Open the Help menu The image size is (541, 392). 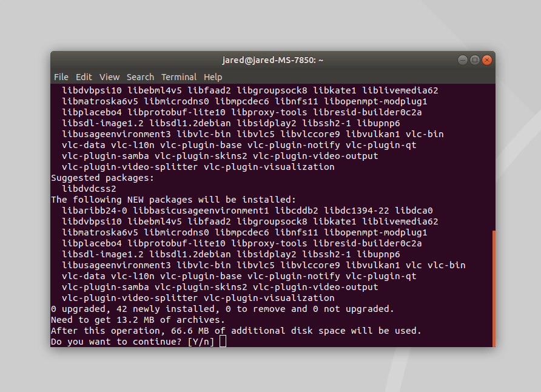click(x=213, y=77)
